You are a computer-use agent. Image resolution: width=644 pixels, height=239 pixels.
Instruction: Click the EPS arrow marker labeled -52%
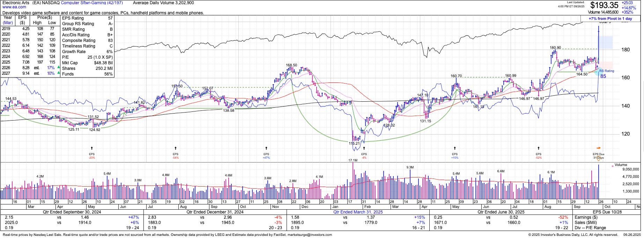[x=539, y=148]
